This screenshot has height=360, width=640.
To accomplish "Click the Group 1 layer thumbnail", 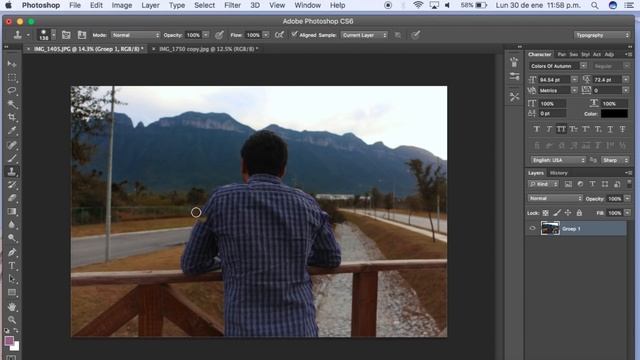I will (550, 229).
